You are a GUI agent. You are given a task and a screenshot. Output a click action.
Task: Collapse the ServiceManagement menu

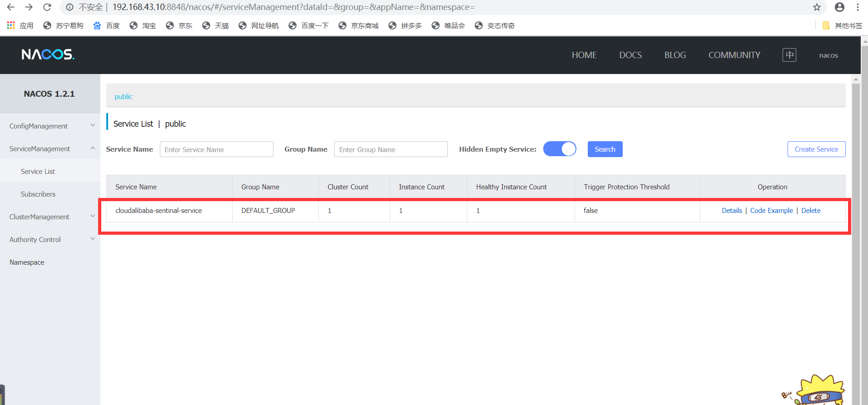50,148
